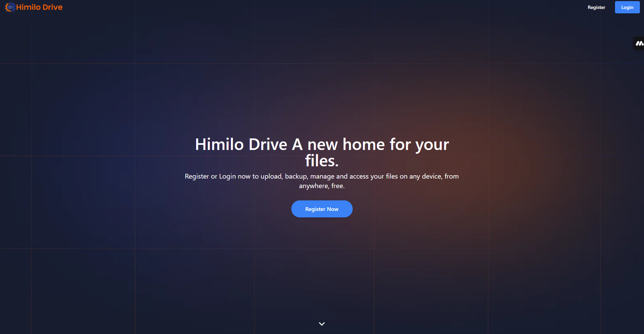This screenshot has height=334, width=644.
Task: Open the floating widget icon on right edge
Action: coord(639,43)
